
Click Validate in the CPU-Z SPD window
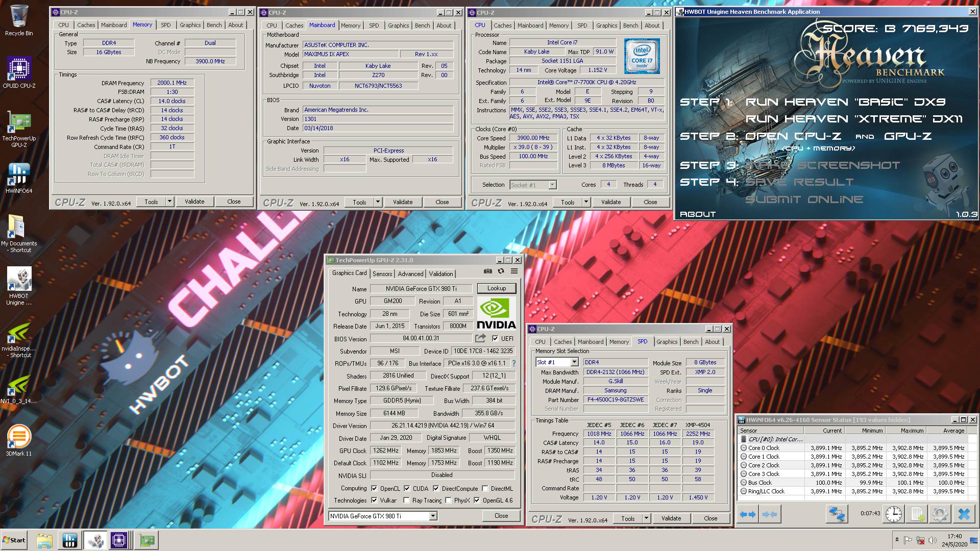(x=671, y=518)
